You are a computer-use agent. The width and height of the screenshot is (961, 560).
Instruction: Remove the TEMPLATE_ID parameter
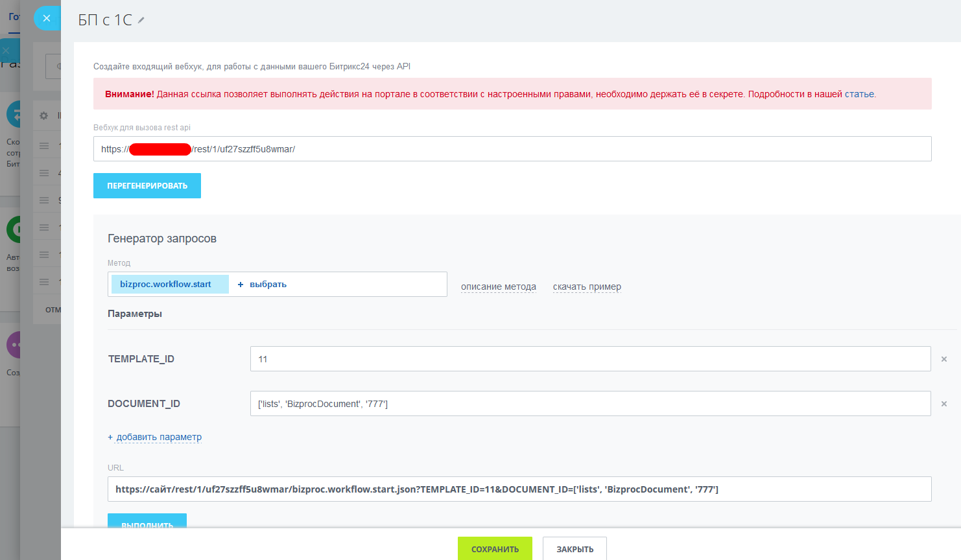[944, 359]
